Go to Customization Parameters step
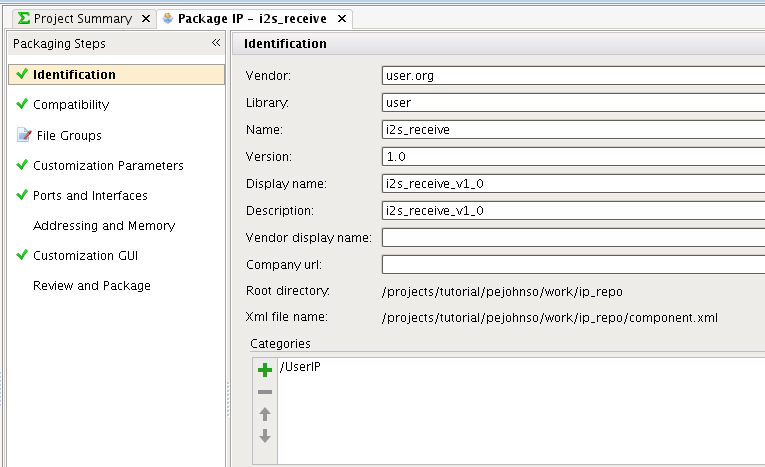Image resolution: width=765 pixels, height=467 pixels. (x=108, y=166)
